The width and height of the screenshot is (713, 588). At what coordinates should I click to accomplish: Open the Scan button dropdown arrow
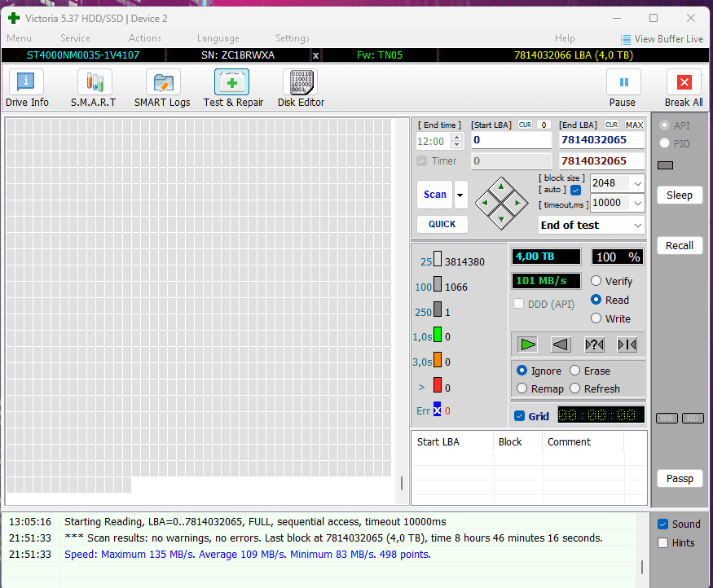point(461,195)
